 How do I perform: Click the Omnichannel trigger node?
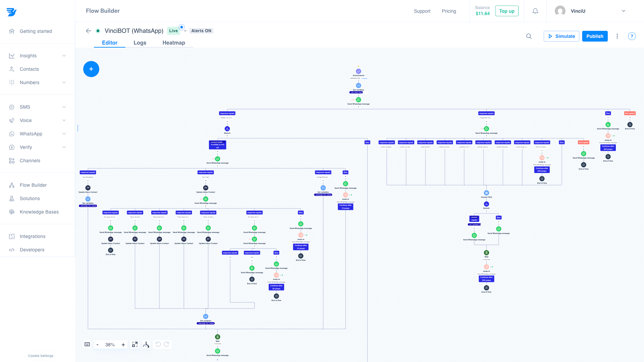(359, 71)
